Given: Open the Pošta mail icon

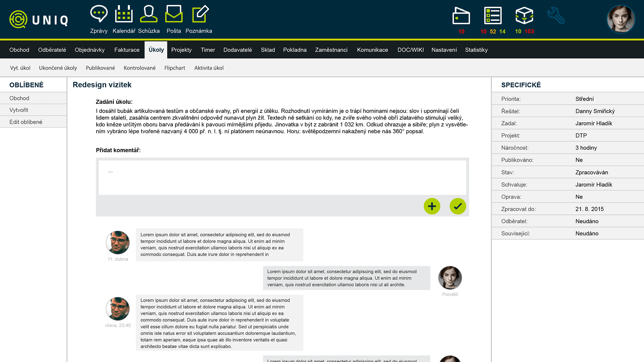Looking at the screenshot, I should point(174,15).
